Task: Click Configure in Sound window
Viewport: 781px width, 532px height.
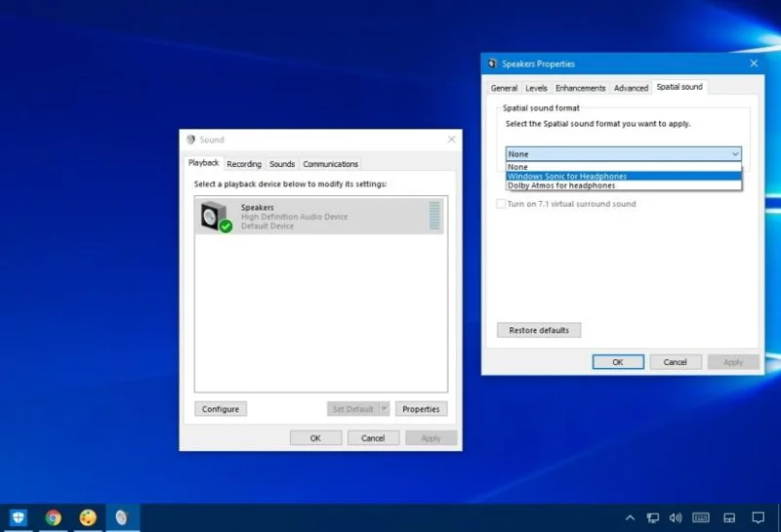Action: 221,409
